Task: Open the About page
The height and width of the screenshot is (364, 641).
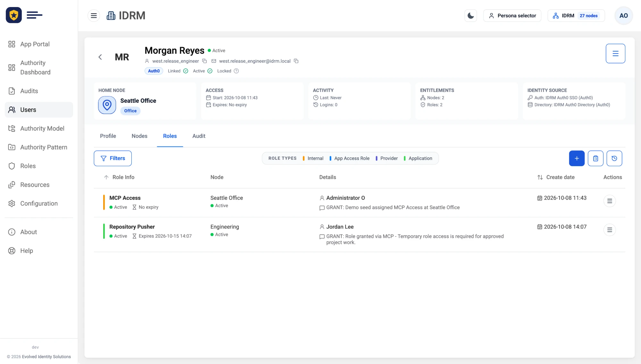Action: (39, 232)
